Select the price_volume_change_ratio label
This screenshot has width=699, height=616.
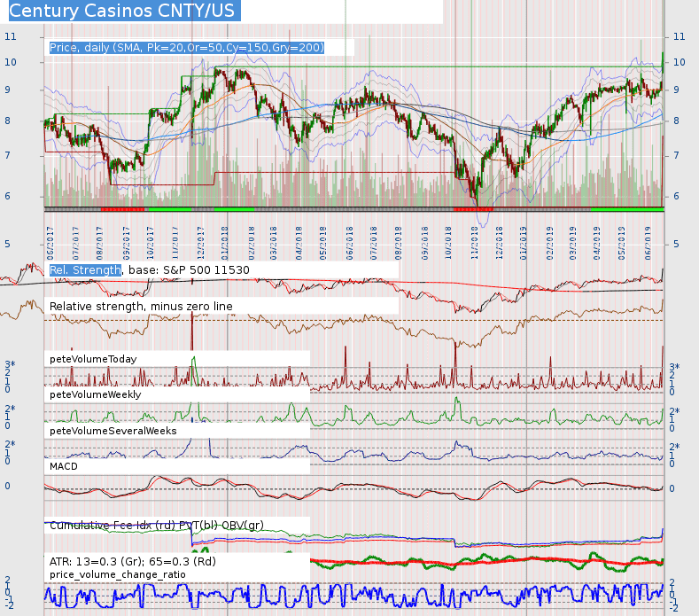coord(118,574)
